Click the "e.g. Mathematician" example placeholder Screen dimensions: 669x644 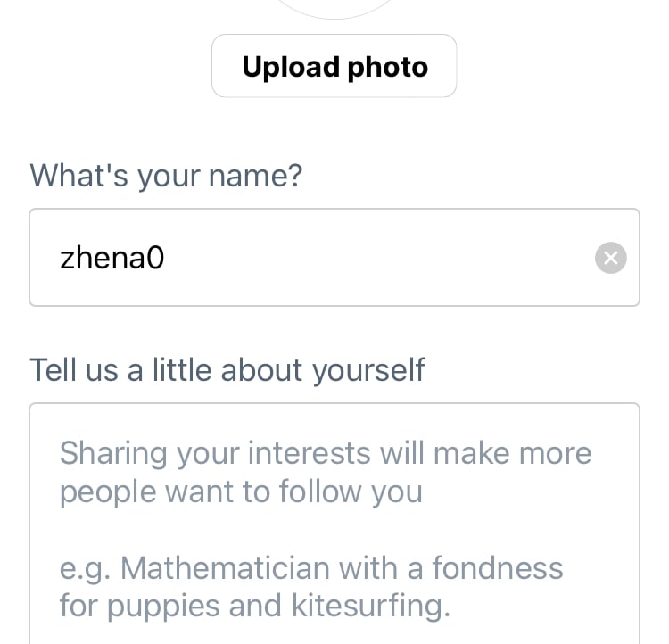311,568
